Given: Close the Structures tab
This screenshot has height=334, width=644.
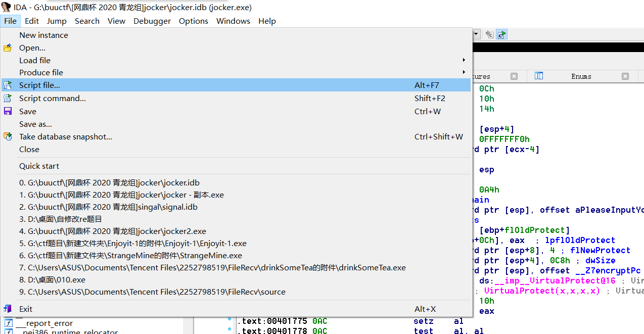Looking at the screenshot, I should click(514, 76).
